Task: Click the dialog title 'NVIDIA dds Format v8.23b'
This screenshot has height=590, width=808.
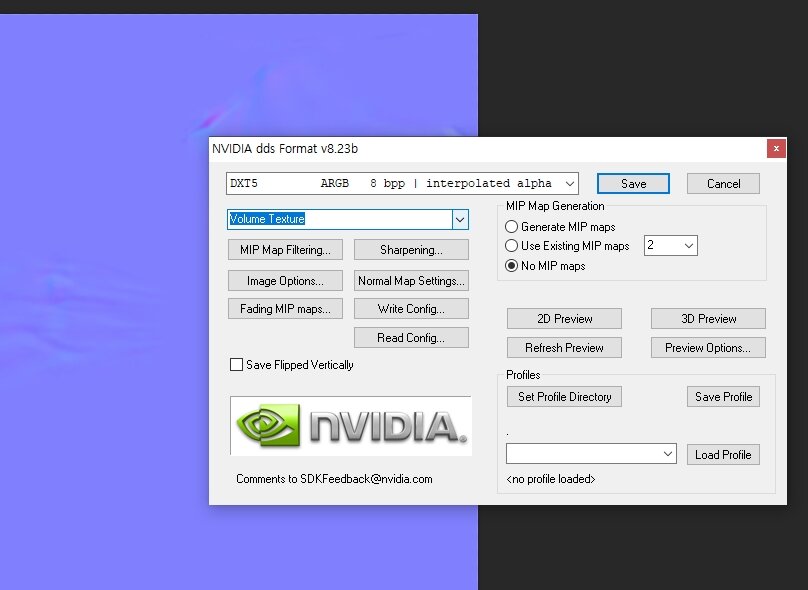Action: click(285, 149)
